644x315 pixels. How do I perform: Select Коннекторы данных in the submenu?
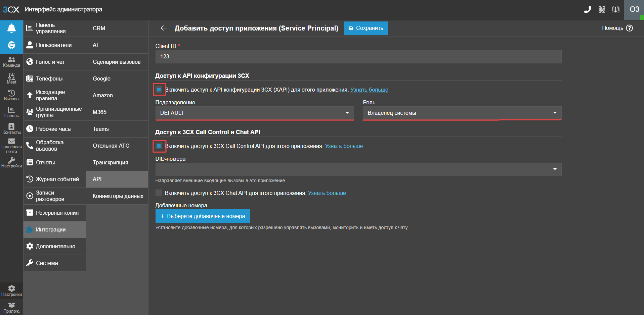pyautogui.click(x=117, y=196)
